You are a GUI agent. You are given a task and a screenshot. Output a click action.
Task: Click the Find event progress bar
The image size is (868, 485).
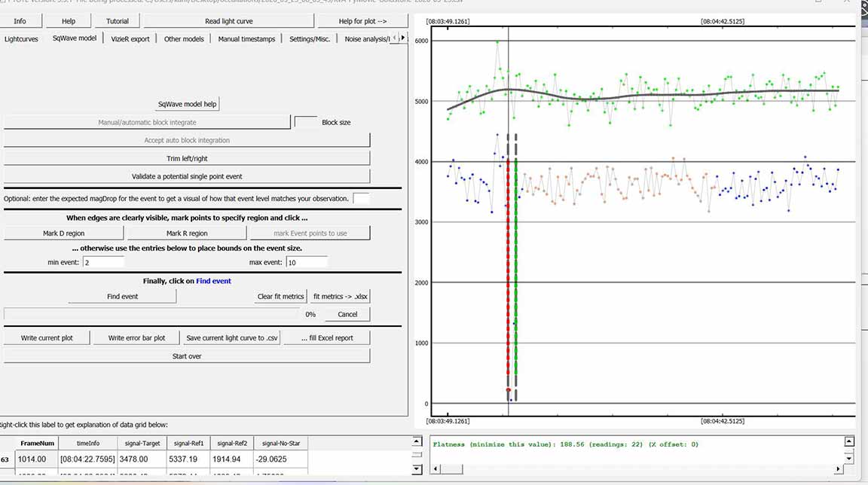click(x=151, y=314)
